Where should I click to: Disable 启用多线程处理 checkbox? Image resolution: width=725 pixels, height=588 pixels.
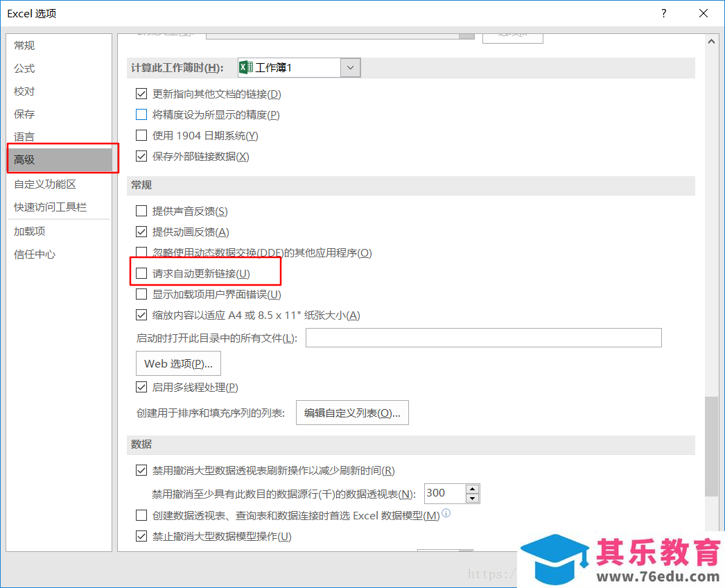[x=141, y=387]
